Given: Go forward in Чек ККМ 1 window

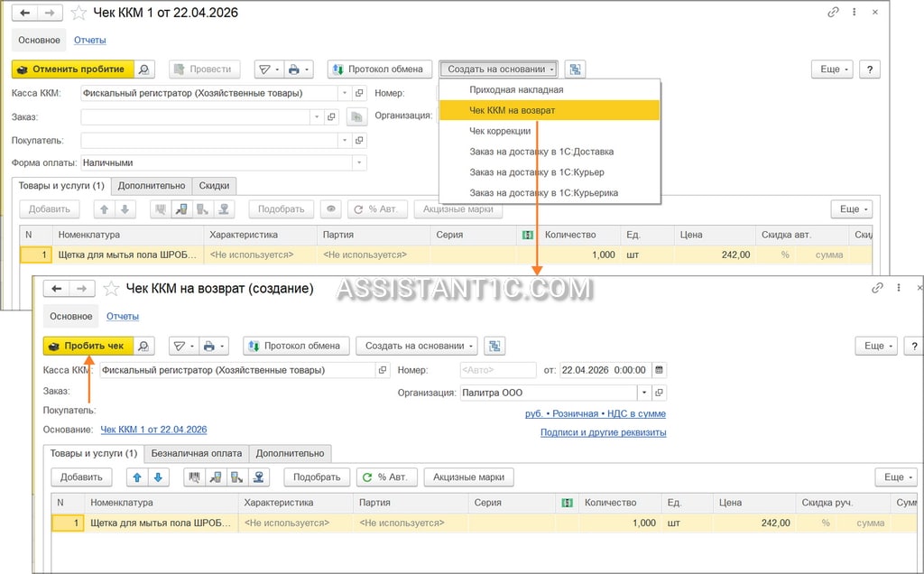Looking at the screenshot, I should click(x=51, y=13).
